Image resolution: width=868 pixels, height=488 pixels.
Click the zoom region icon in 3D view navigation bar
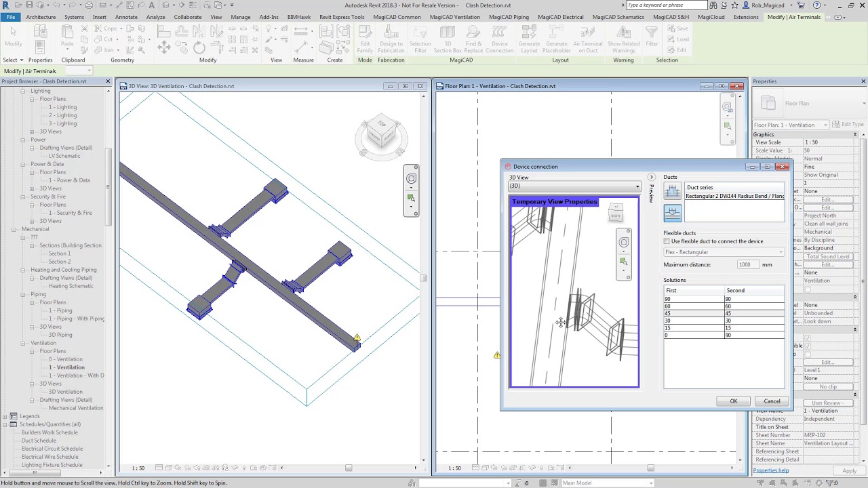411,198
